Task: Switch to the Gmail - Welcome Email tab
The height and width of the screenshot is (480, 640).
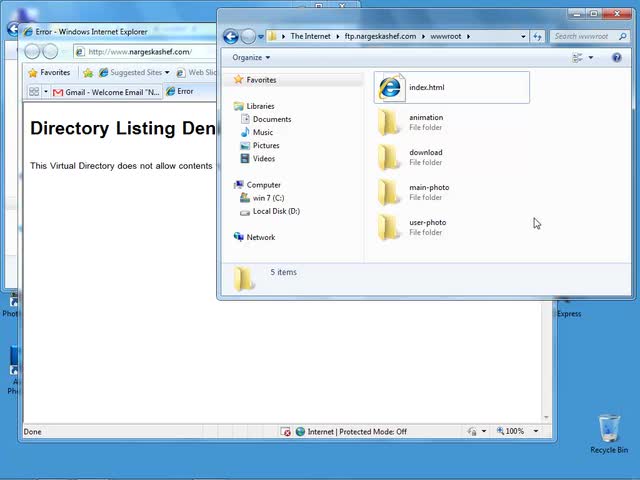Action: point(107,92)
